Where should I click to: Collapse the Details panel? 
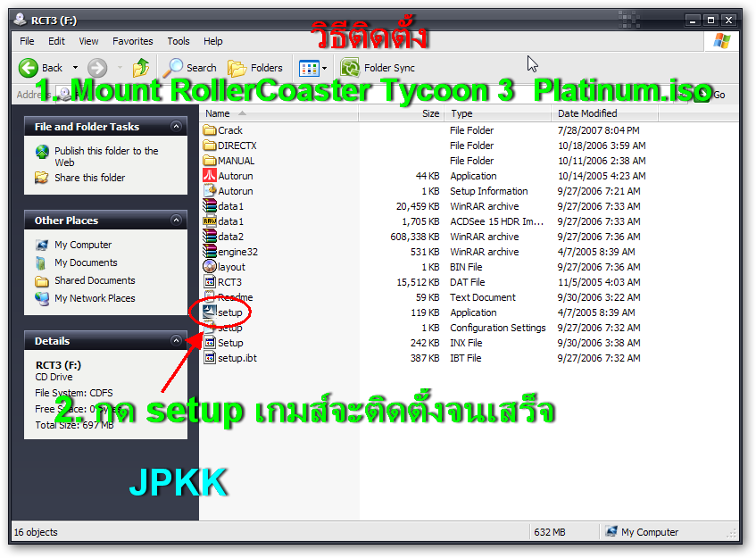177,341
